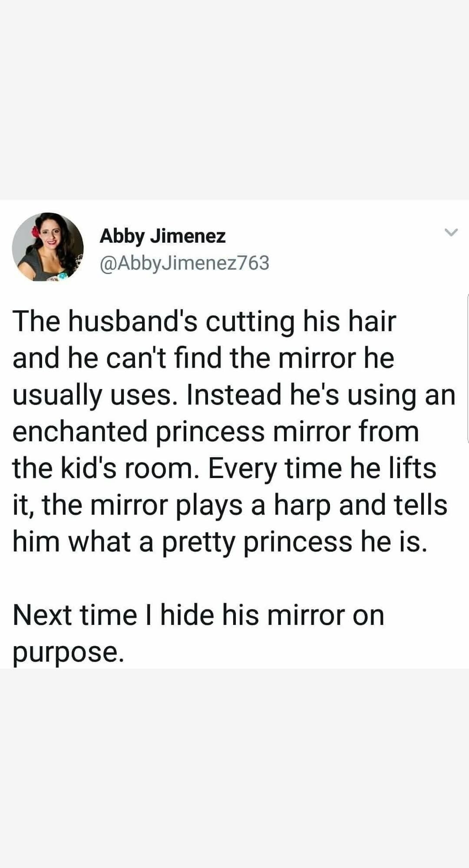Click the space between name and caret

[339, 236]
